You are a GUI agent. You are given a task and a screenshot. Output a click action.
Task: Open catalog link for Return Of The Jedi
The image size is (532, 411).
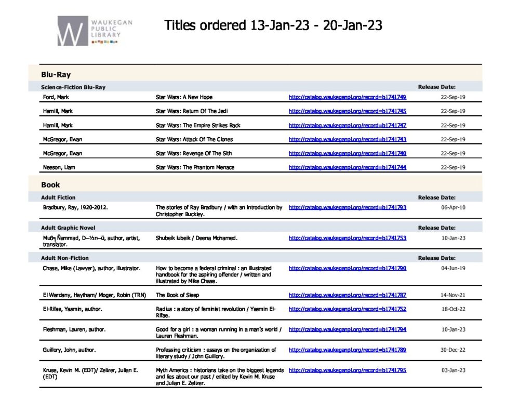[347, 111]
